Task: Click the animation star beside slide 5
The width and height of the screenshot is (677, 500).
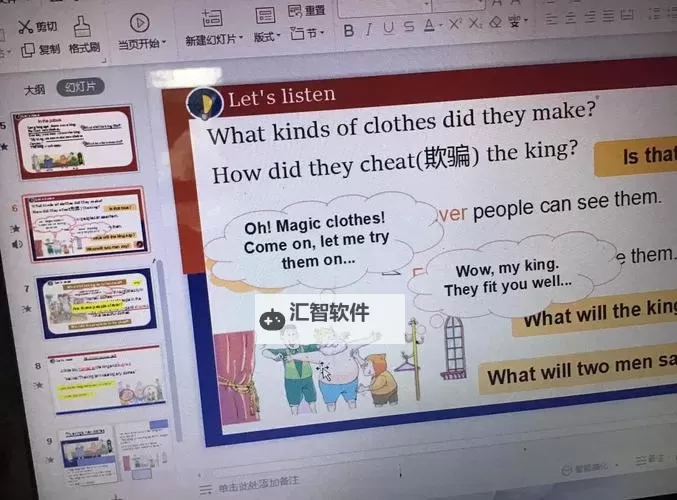Action: [4, 147]
